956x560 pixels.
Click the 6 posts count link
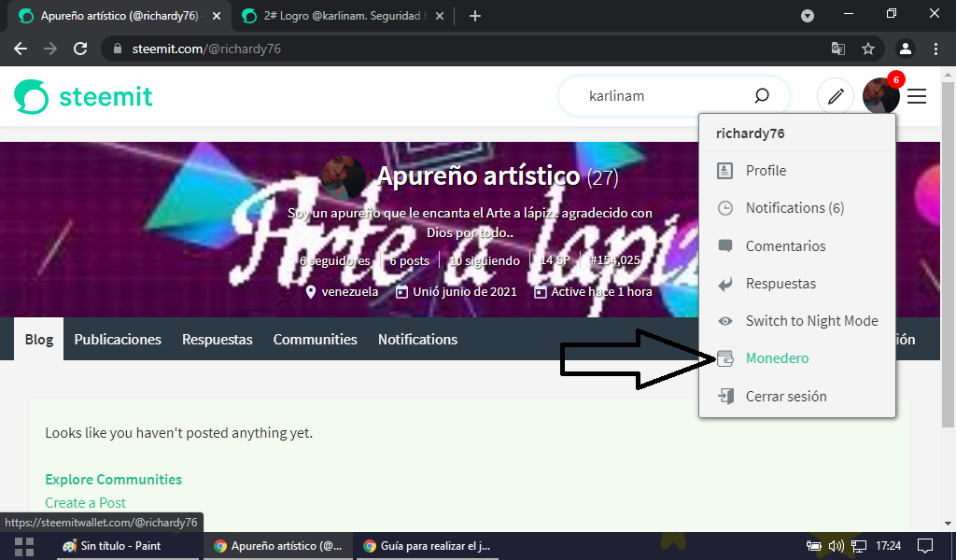coord(410,260)
